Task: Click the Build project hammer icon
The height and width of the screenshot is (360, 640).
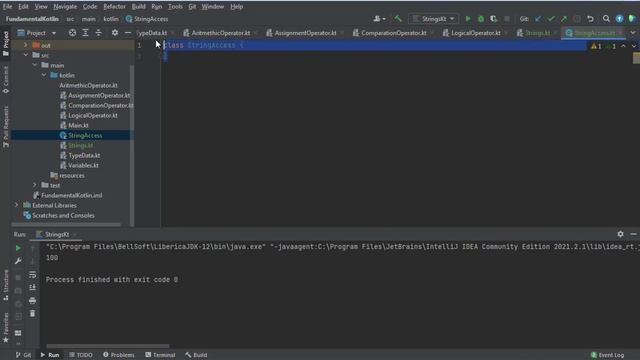Action: point(398,19)
